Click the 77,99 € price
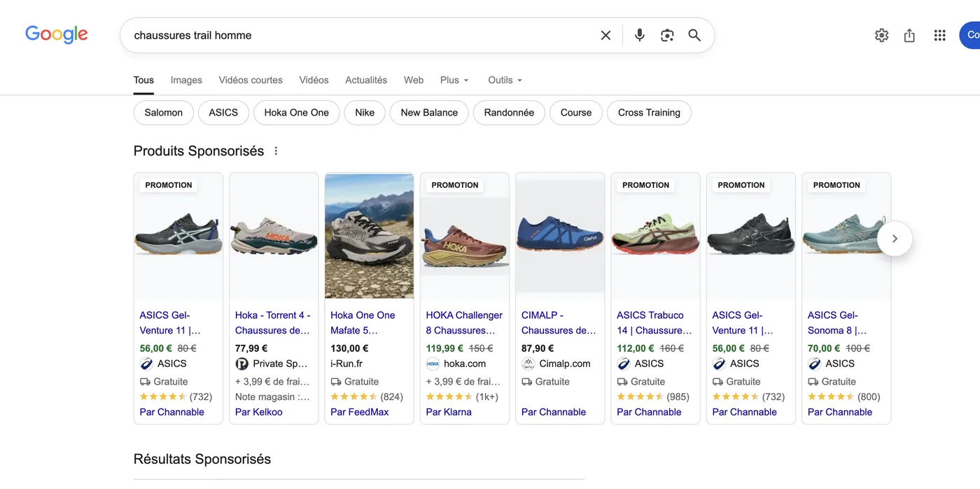 pyautogui.click(x=251, y=348)
